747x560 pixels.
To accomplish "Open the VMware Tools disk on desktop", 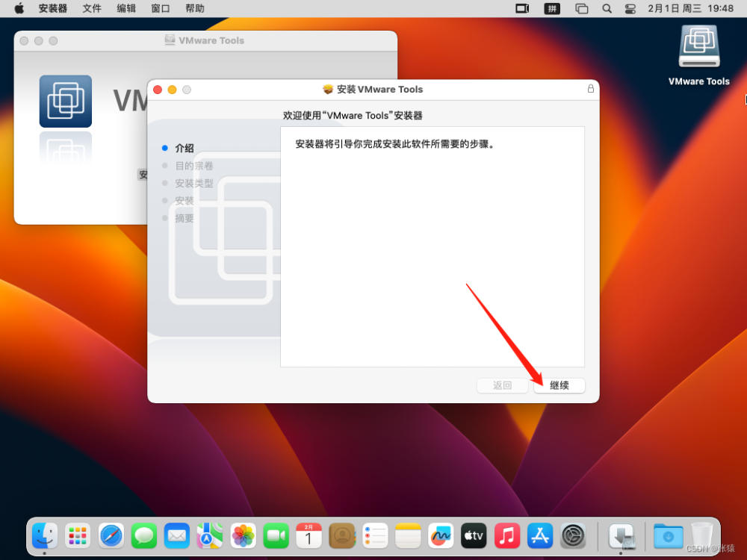I will point(699,55).
